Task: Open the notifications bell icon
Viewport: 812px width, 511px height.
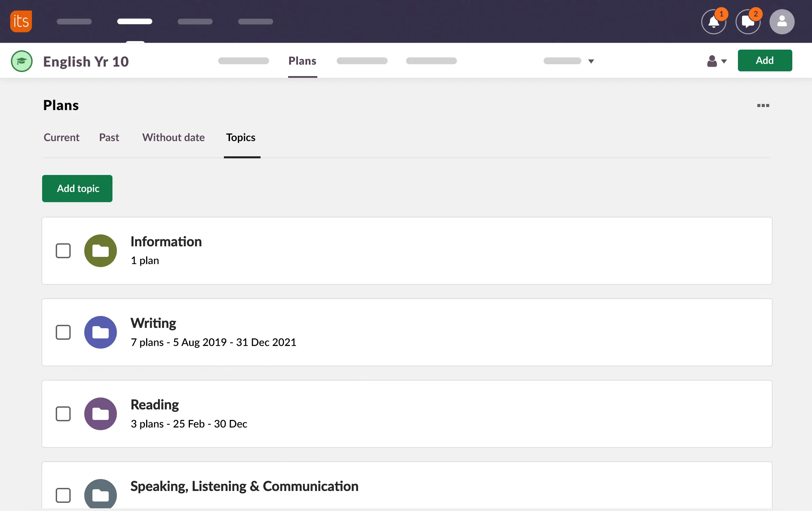Action: pyautogui.click(x=713, y=22)
